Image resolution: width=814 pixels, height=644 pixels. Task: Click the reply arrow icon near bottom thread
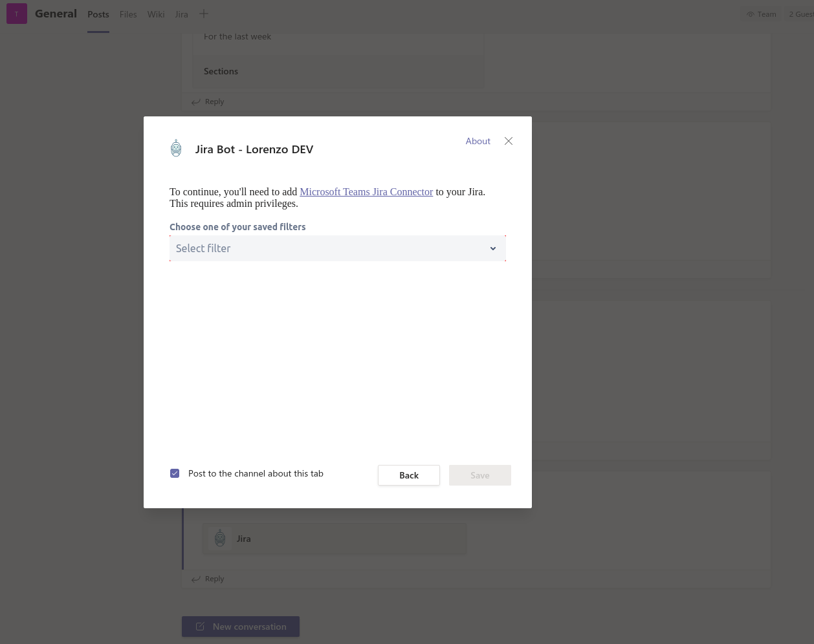click(196, 579)
